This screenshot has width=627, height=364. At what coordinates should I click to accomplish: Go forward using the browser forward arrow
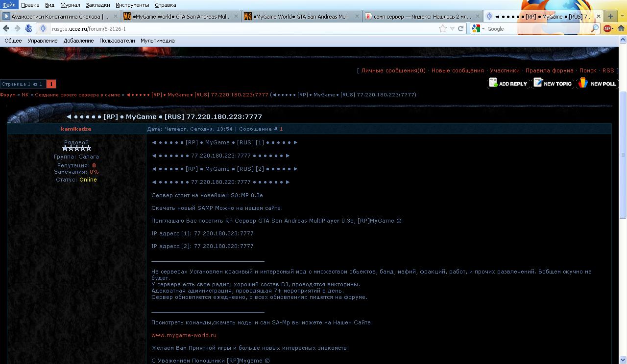click(x=17, y=28)
